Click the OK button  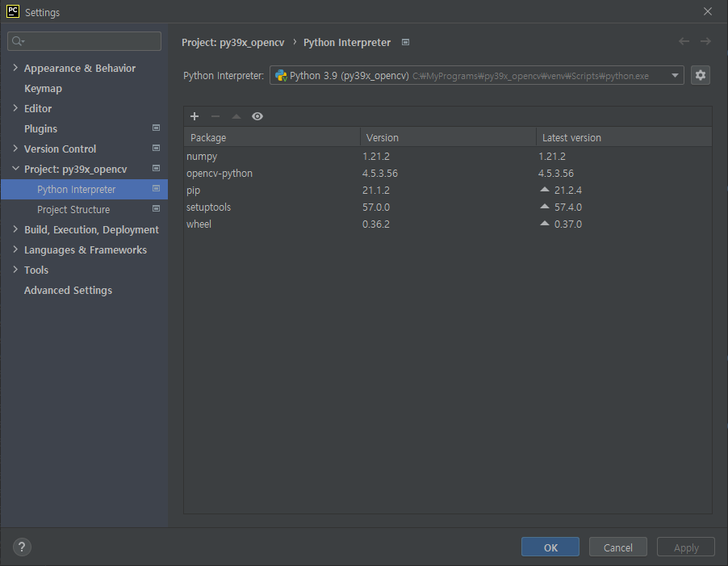550,547
